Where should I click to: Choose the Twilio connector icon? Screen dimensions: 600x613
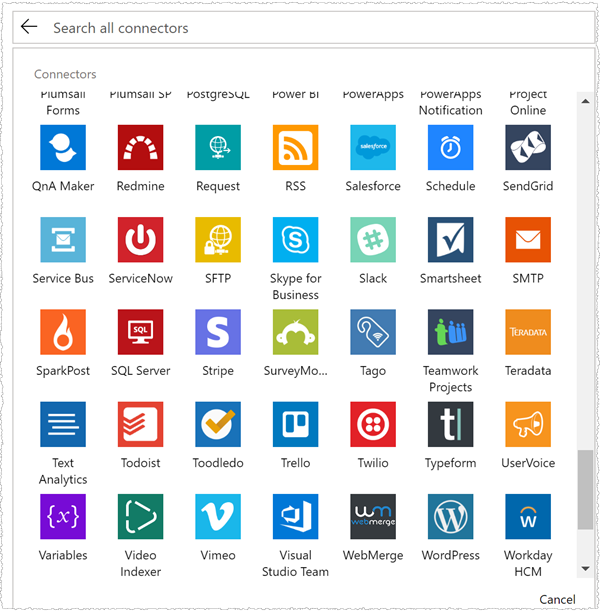[373, 424]
